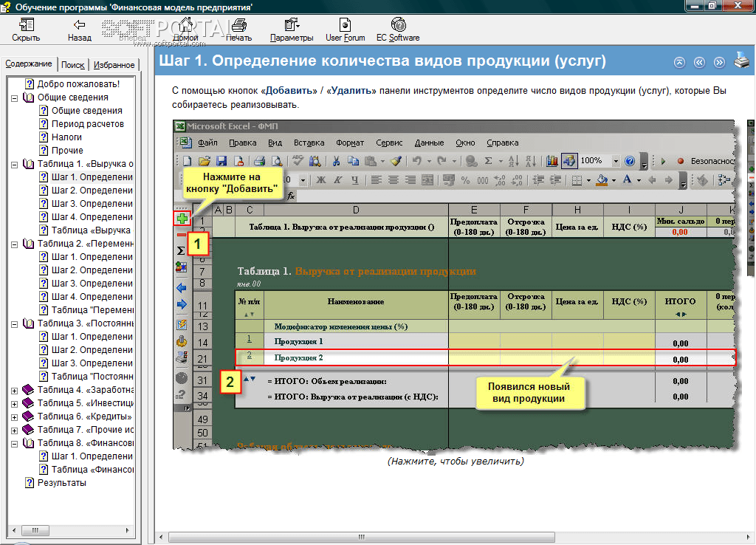This screenshot has height=545, width=756.
Task: Select Период расчетов topic in contents
Action: tap(87, 124)
